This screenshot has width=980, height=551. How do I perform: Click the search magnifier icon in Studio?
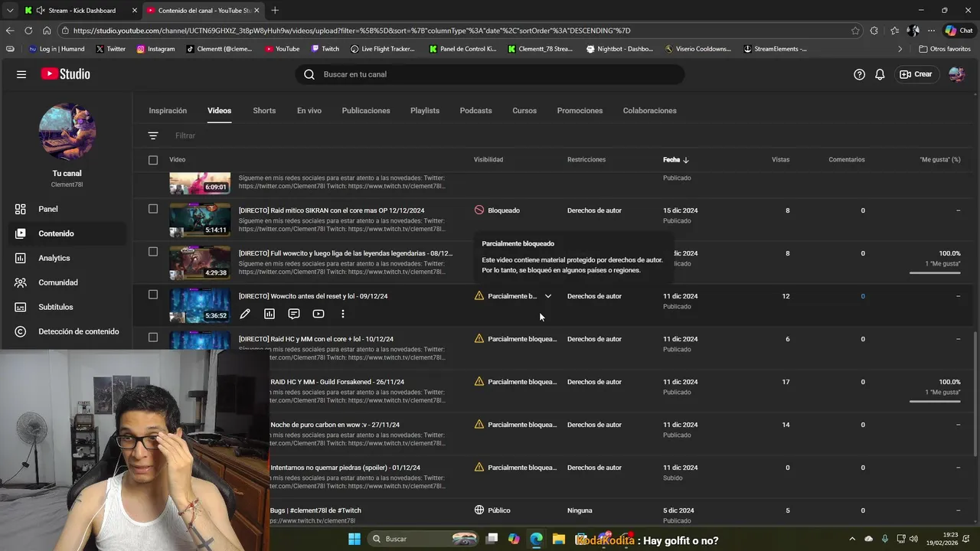coord(309,74)
